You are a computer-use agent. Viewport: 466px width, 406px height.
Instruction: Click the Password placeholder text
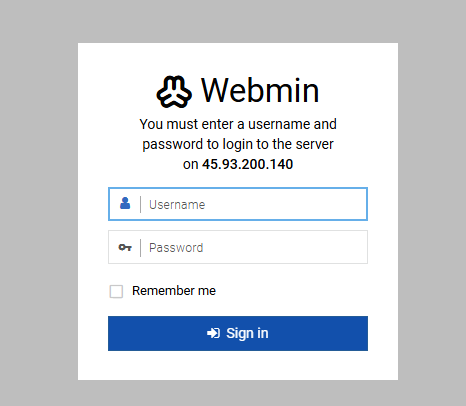(176, 248)
